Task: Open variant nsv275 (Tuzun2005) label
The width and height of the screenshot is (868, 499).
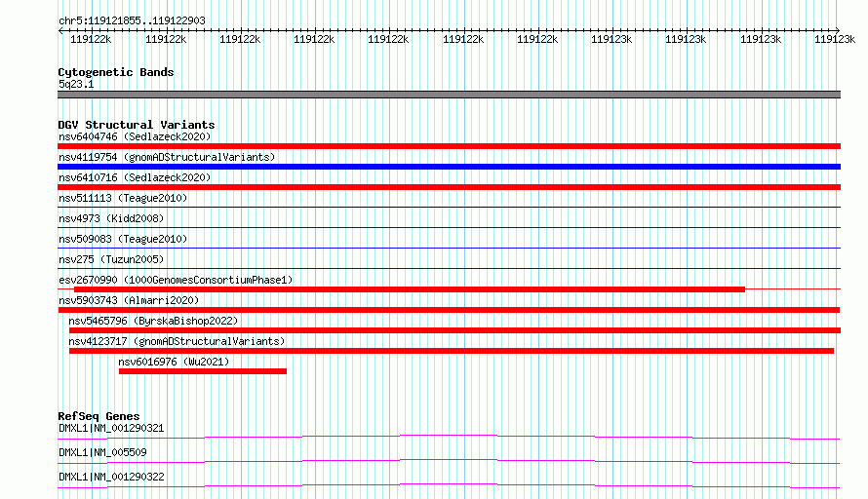Action: [x=111, y=259]
